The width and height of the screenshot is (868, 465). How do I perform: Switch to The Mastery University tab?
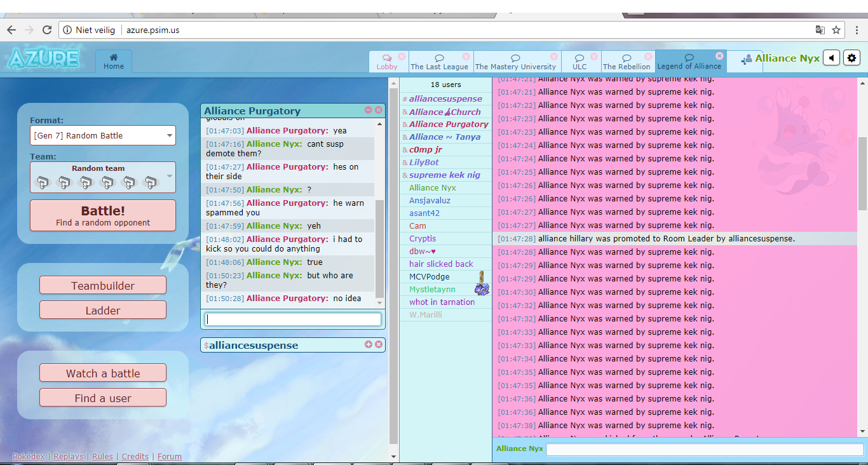point(515,62)
